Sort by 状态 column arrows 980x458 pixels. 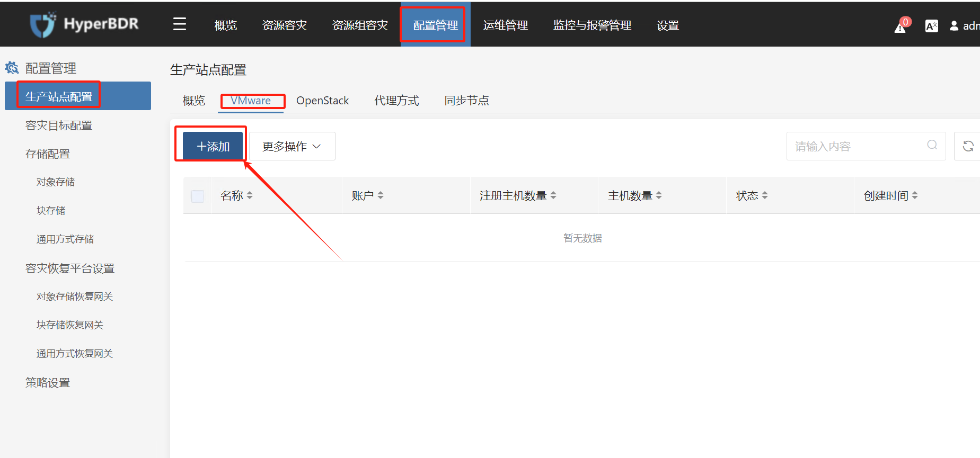click(765, 195)
